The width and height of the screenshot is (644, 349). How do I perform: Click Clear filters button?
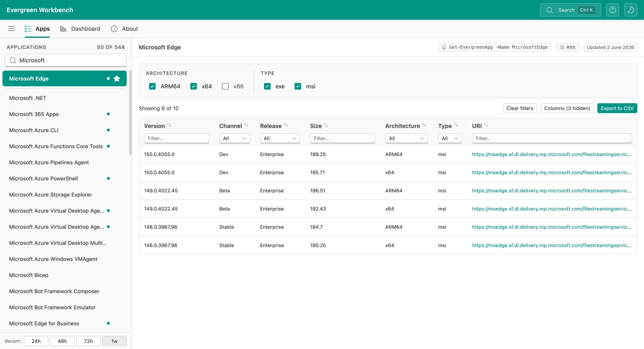click(x=520, y=108)
